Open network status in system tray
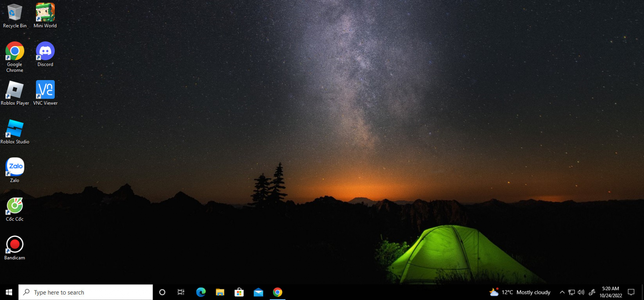The height and width of the screenshot is (300, 644). pos(571,292)
